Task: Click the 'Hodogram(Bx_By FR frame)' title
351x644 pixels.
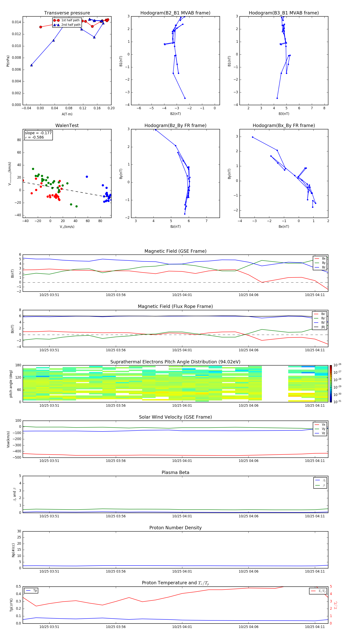Action: click(284, 125)
